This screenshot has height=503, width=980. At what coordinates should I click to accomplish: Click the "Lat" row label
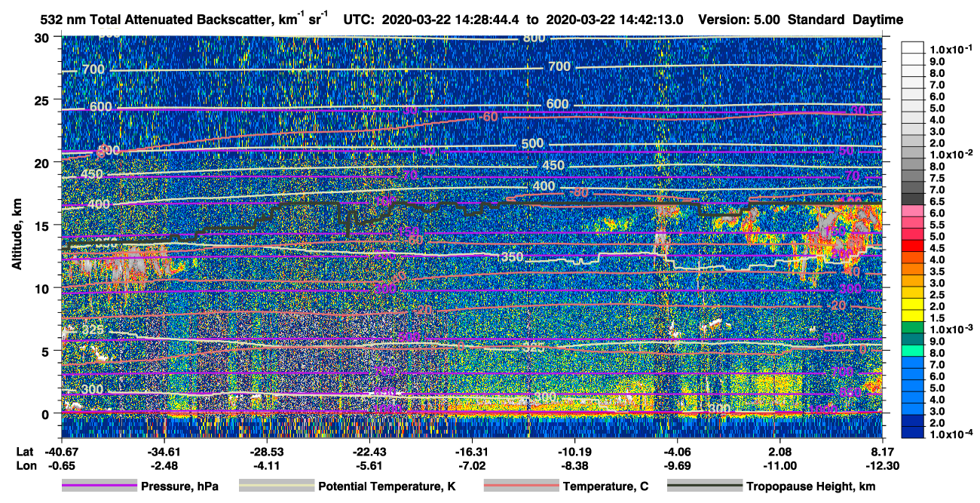click(x=24, y=451)
